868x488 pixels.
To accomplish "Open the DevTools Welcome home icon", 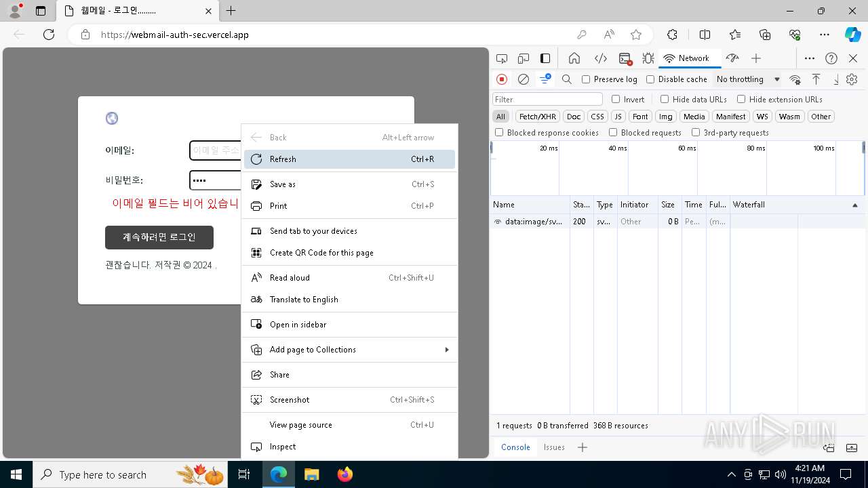I will coord(574,58).
